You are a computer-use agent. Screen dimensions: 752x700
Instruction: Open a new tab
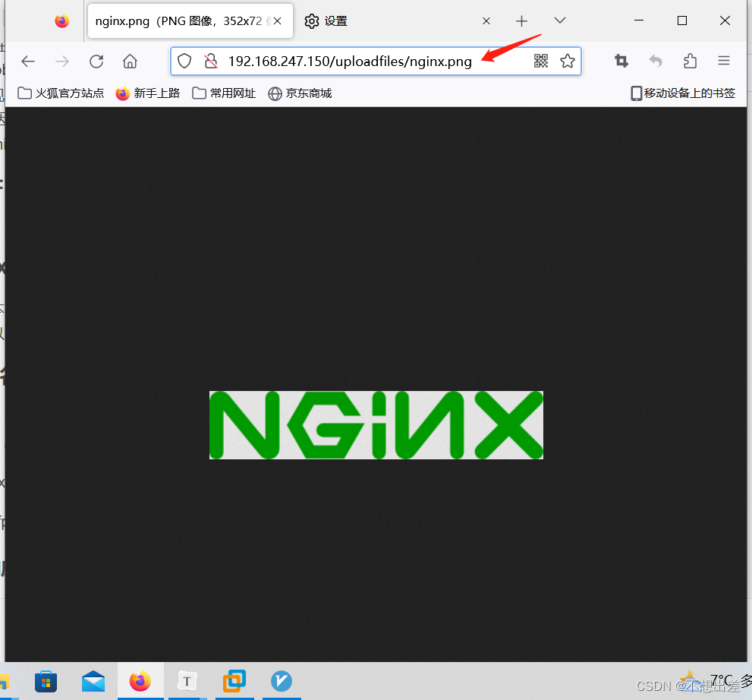(x=522, y=21)
